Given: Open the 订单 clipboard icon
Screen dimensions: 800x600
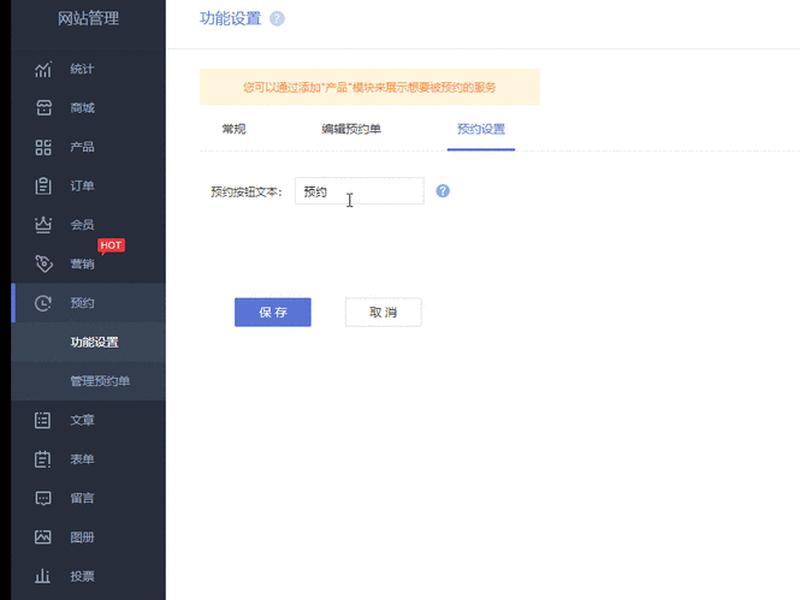Looking at the screenshot, I should pos(43,186).
